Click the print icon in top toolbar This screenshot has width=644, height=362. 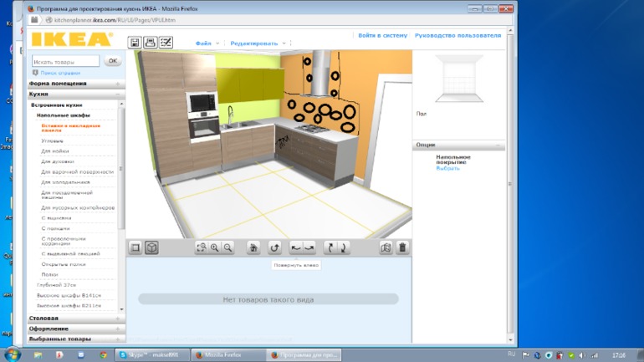pos(150,43)
